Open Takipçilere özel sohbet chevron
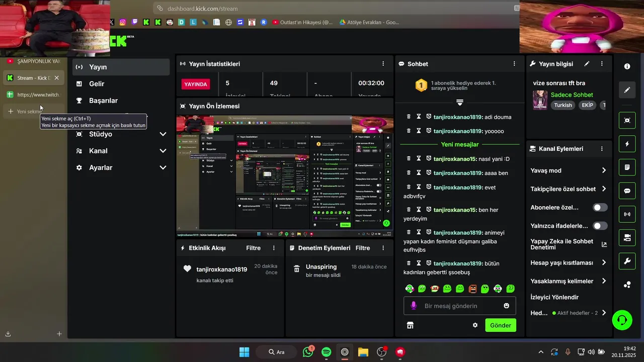The width and height of the screenshot is (644, 362). point(604,189)
